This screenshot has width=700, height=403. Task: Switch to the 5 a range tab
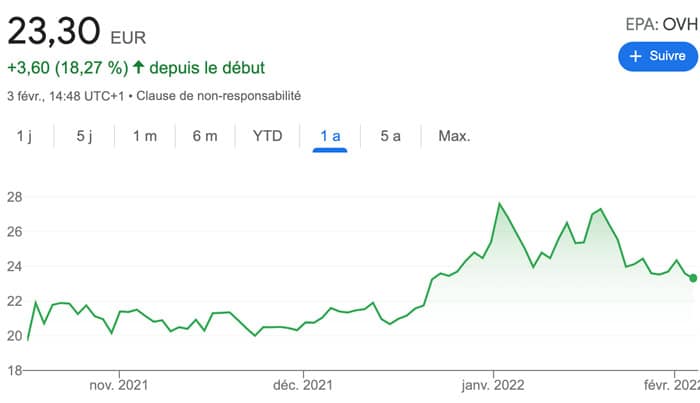click(391, 136)
